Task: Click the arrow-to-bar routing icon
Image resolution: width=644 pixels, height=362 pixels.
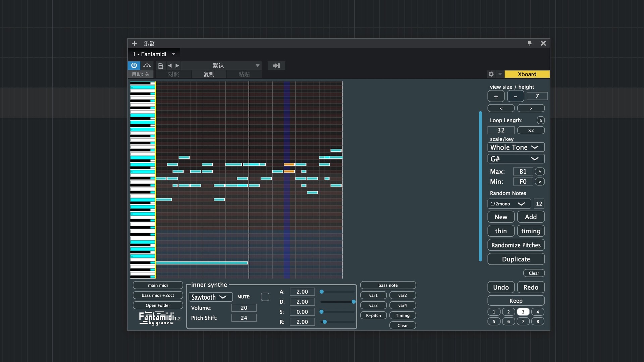Action: click(x=276, y=66)
